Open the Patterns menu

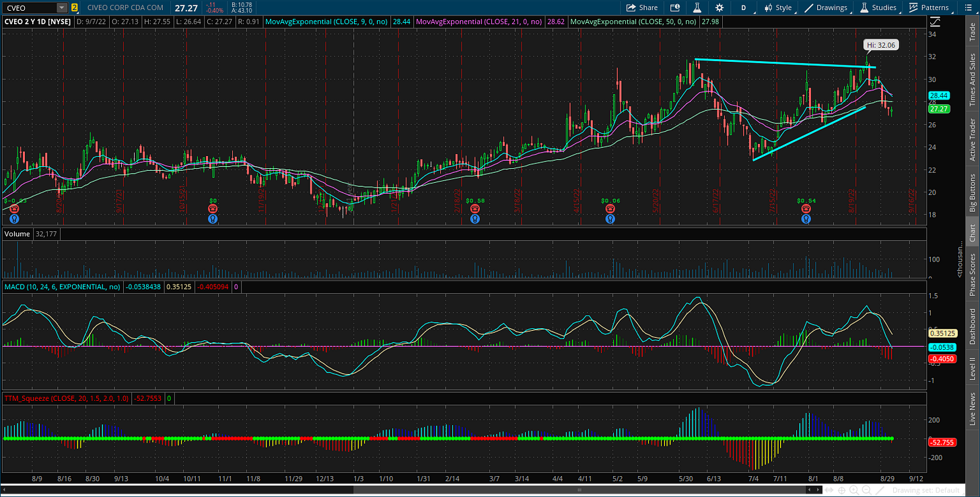click(x=928, y=7)
